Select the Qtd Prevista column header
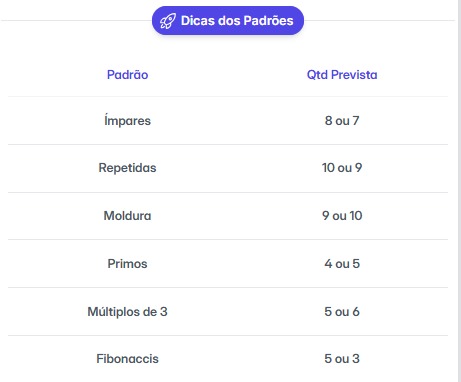Screen dimensions: 461x382 point(342,75)
